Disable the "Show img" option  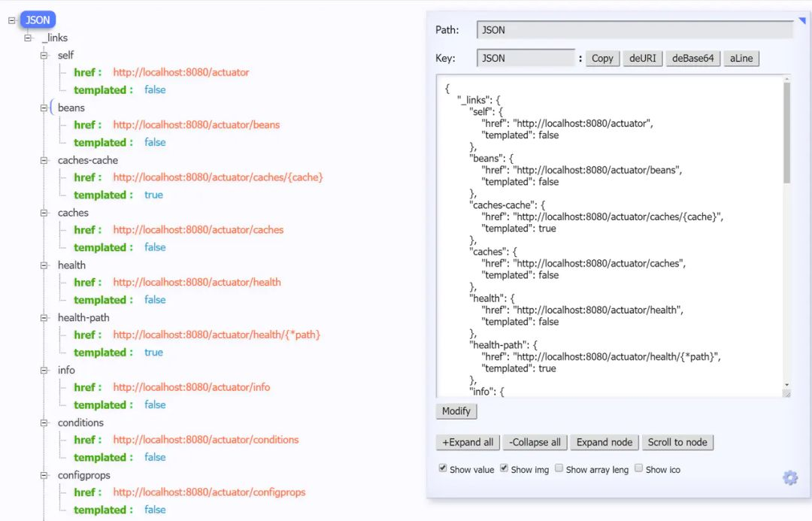pyautogui.click(x=504, y=468)
